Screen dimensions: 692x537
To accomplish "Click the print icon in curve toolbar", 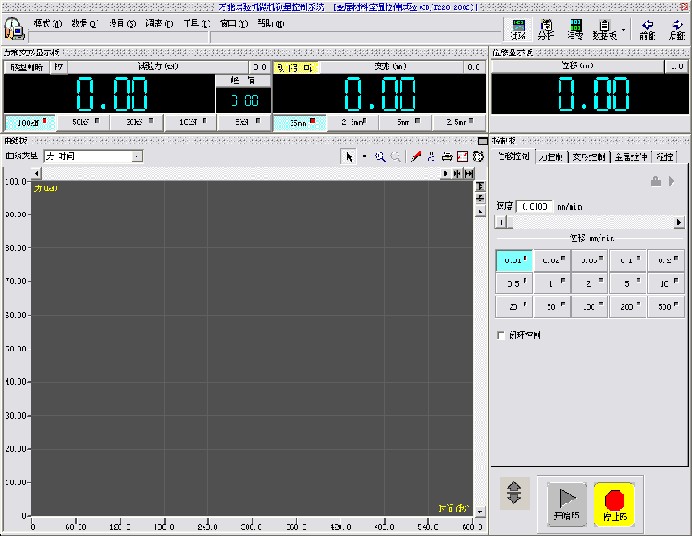I will [x=446, y=157].
